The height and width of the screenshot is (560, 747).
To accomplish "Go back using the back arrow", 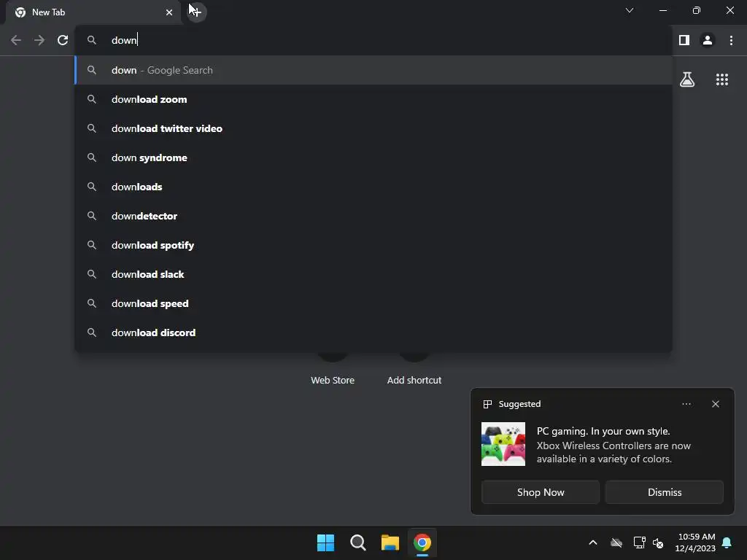I will [x=16, y=41].
